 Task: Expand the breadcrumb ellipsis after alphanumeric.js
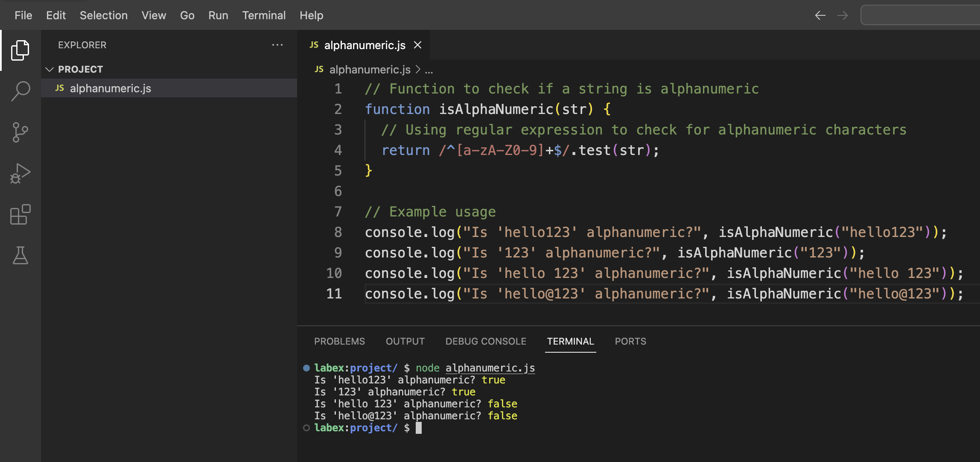429,70
